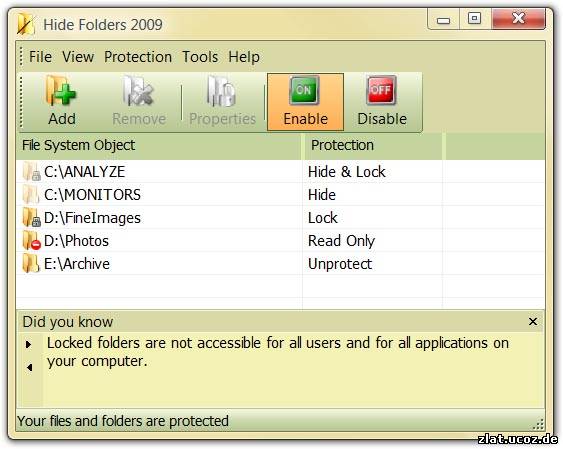Sort by the File System Object column header
Image resolution: width=563 pixels, height=449 pixels.
tap(159, 146)
